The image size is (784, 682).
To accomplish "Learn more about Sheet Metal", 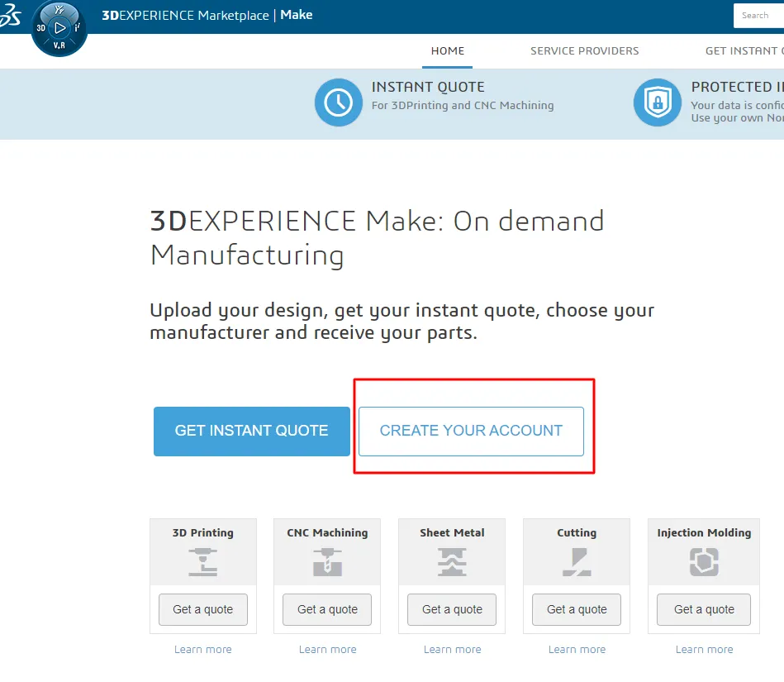I will (452, 649).
